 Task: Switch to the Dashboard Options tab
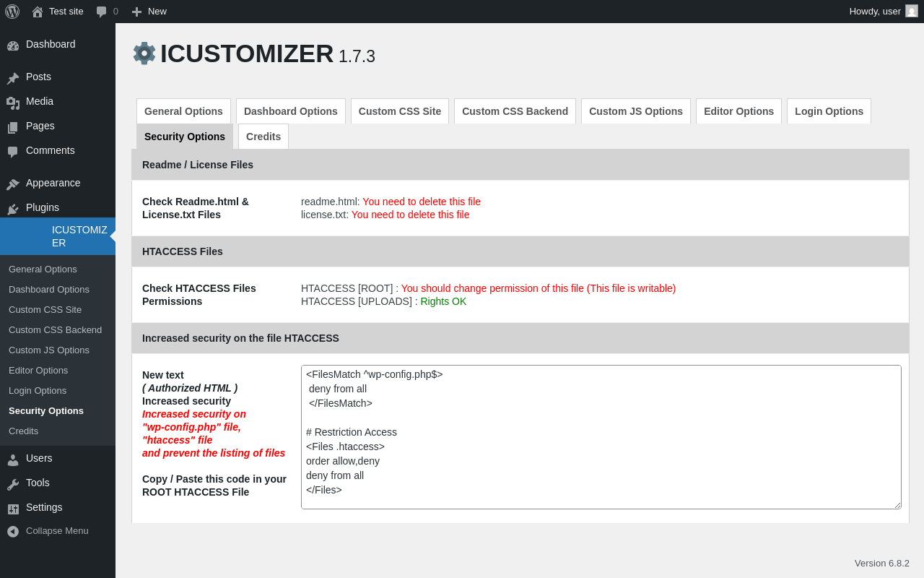(x=291, y=111)
